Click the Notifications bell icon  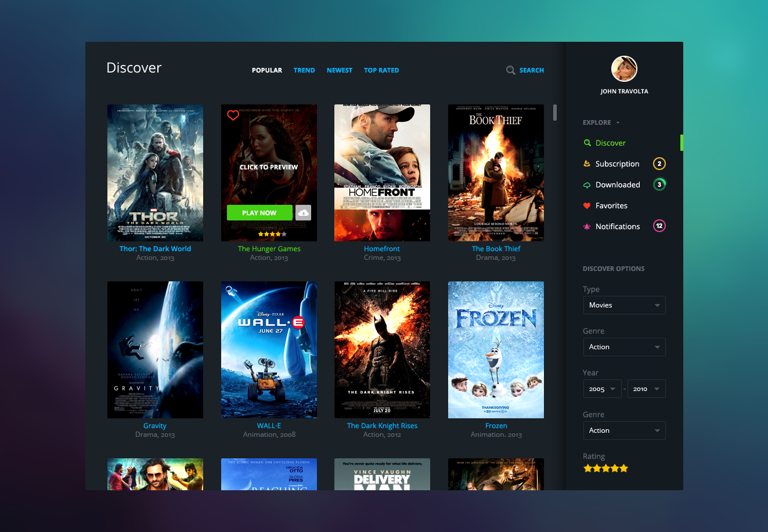point(587,226)
